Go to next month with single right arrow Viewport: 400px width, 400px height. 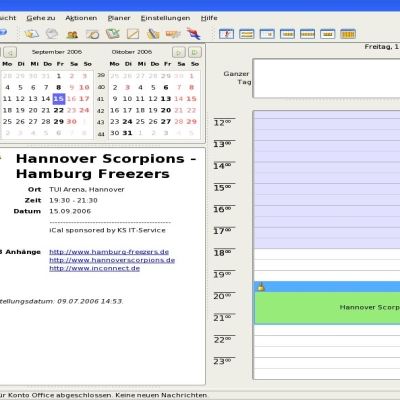[x=179, y=52]
